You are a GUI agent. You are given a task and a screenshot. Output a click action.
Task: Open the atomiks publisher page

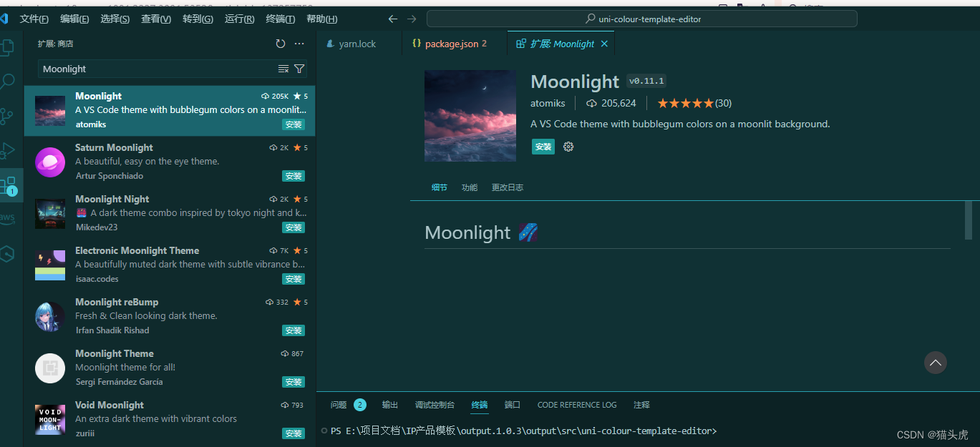548,103
